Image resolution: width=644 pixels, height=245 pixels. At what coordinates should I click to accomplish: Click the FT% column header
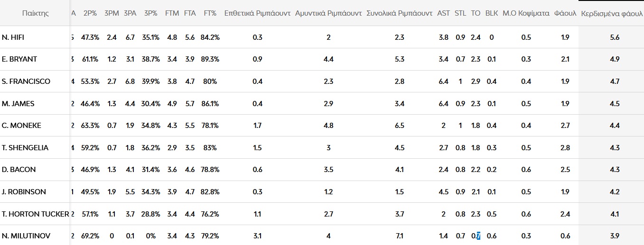[x=210, y=13]
